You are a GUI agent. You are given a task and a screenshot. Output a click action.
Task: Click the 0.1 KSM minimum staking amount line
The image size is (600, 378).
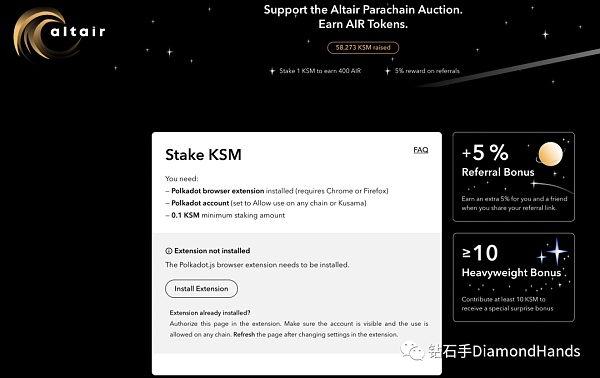[225, 215]
